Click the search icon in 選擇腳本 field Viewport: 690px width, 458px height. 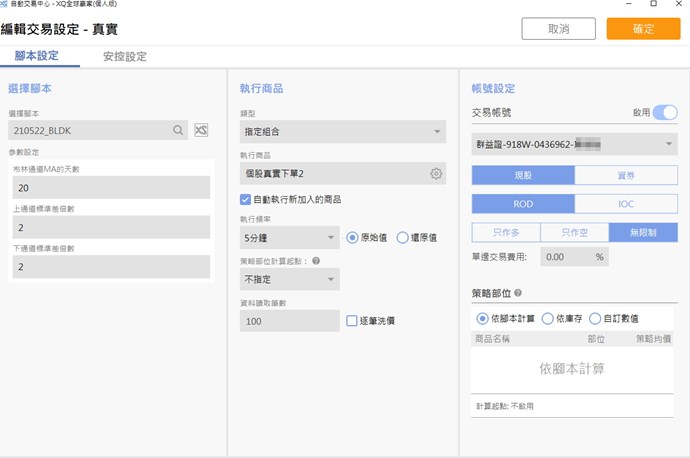(x=178, y=130)
